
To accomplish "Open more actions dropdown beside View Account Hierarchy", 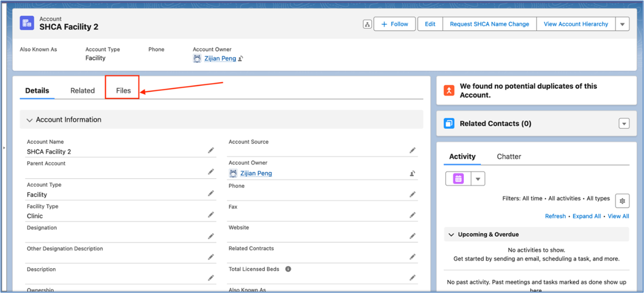I will tap(622, 24).
